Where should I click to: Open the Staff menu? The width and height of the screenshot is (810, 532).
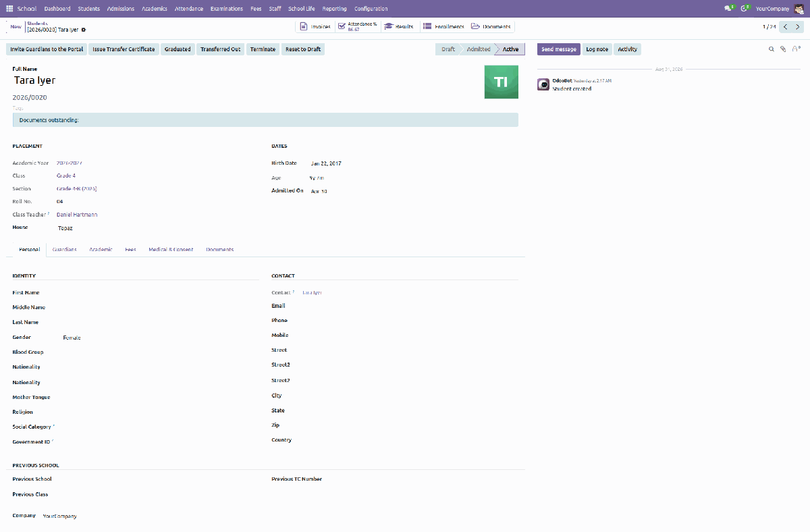(x=275, y=9)
